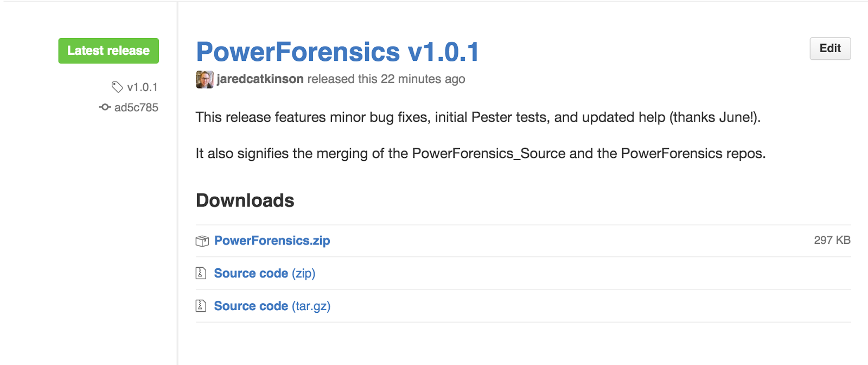
Task: Click the 297 KB file size
Action: pos(832,240)
